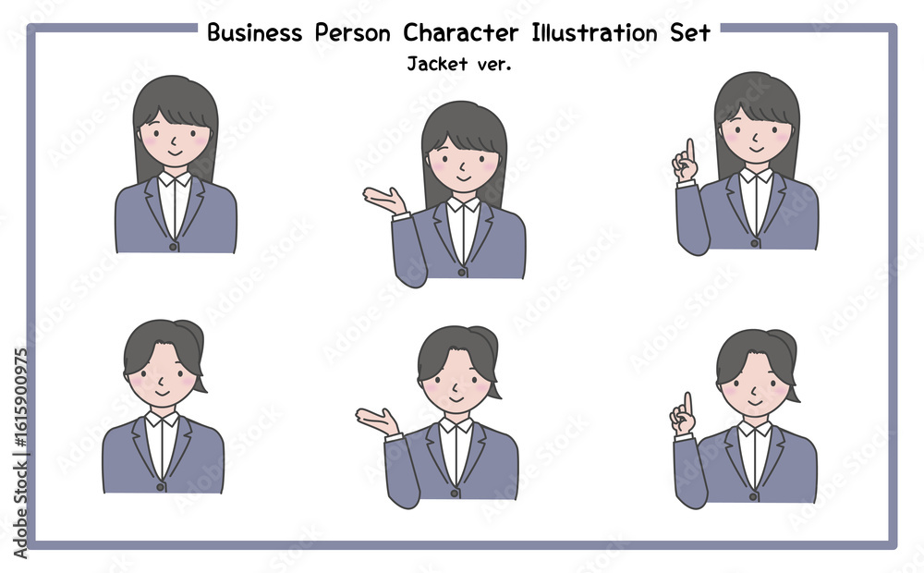Image resolution: width=924 pixels, height=573 pixels.
Task: Select the long-haired woman presenting with open palm
Action: (x=444, y=194)
